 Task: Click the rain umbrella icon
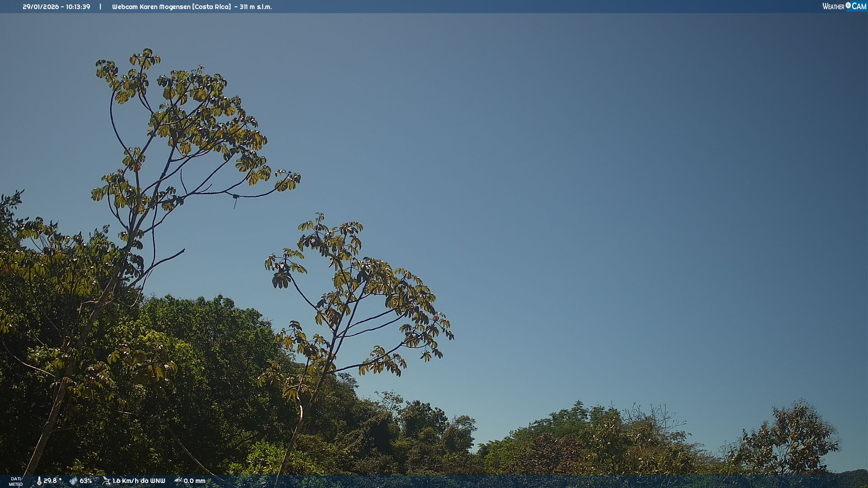click(178, 481)
